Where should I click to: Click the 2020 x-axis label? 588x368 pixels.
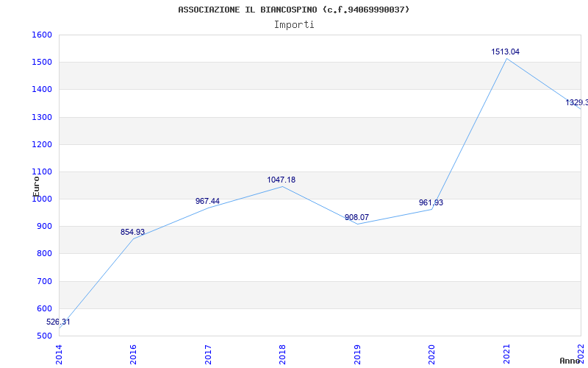(x=431, y=355)
